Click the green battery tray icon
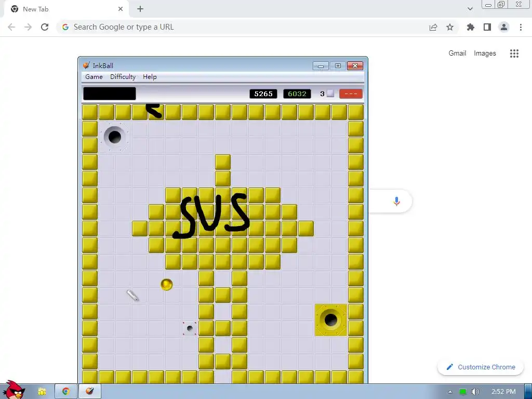This screenshot has height=399, width=532. (x=463, y=392)
